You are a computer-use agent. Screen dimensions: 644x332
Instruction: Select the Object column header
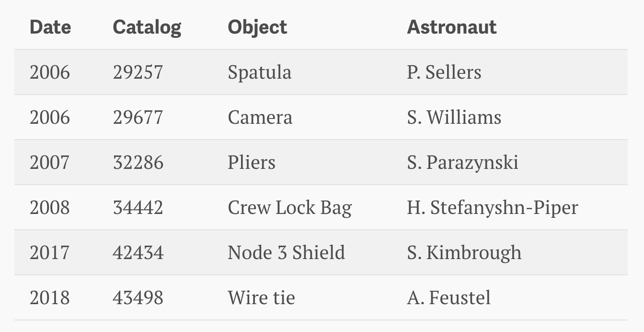(257, 27)
